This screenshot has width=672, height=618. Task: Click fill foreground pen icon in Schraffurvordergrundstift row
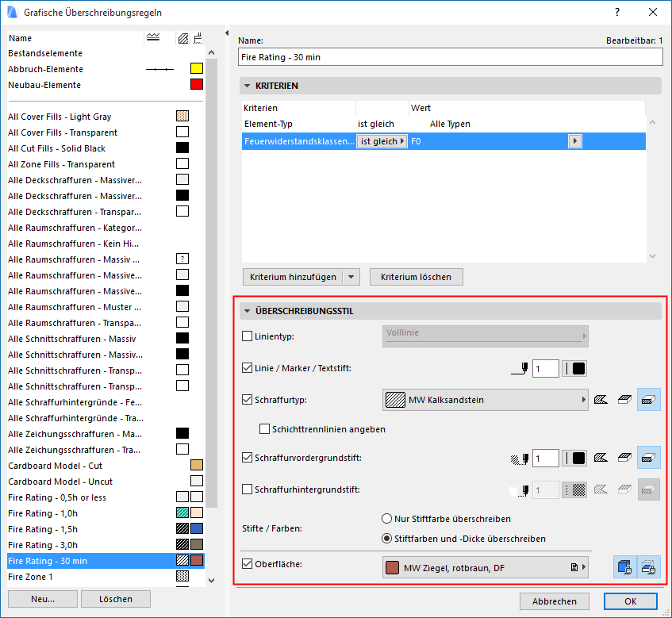pyautogui.click(x=520, y=459)
